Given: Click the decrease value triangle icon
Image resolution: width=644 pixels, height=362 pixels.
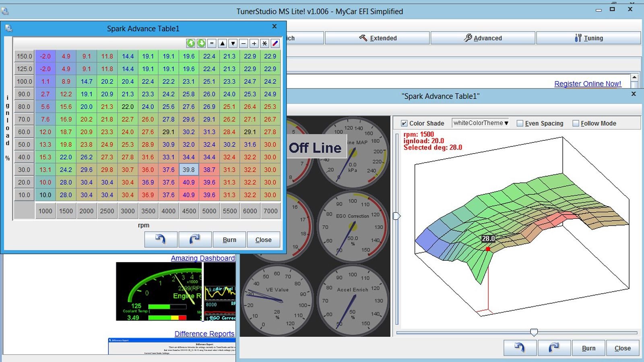Looking at the screenshot, I should 233,43.
